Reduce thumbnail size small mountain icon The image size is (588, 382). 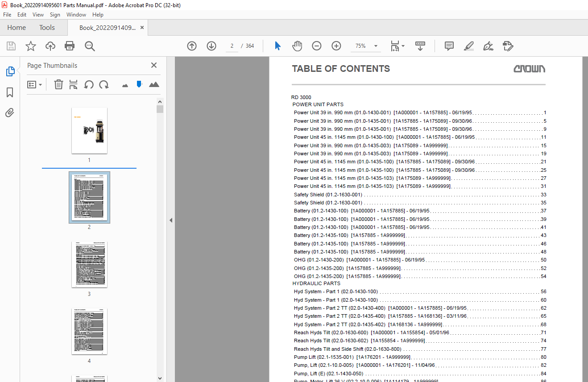pos(125,85)
